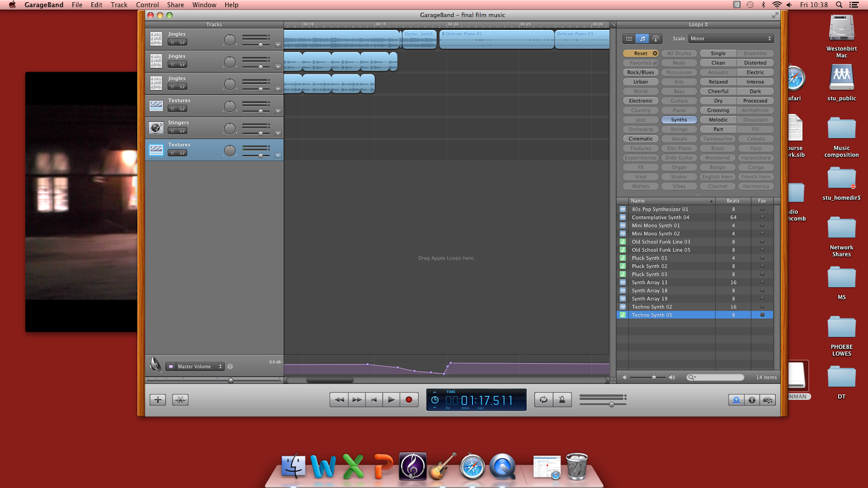This screenshot has height=488, width=868.
Task: Expand automation for the Stingers track
Action: click(x=278, y=133)
